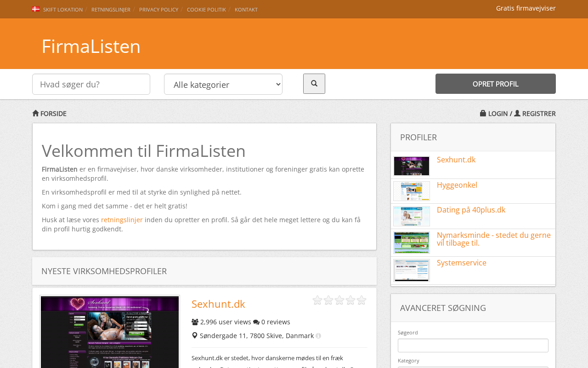Image resolution: width=588 pixels, height=368 pixels.
Task: Click the info icon after Skive address
Action: 318,336
